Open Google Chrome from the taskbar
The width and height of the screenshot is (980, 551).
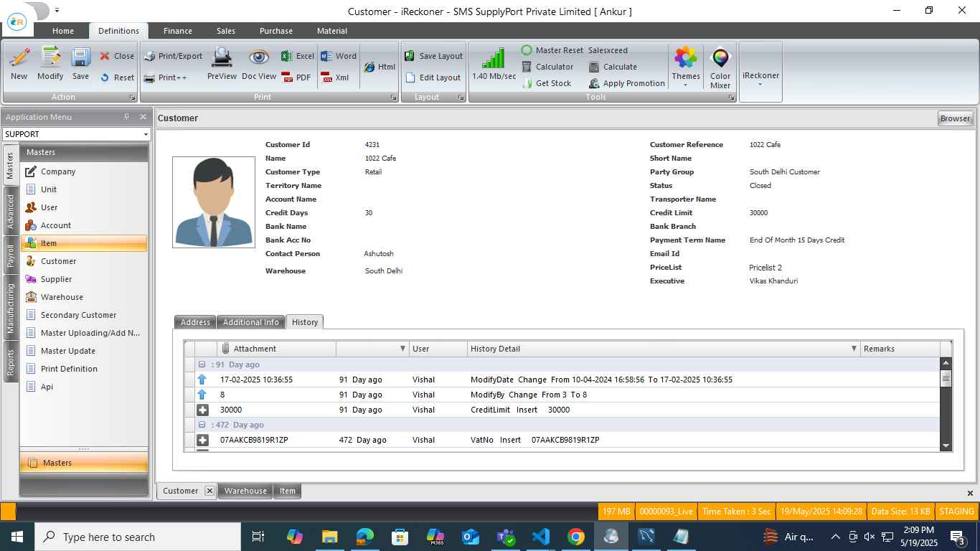[x=575, y=537]
